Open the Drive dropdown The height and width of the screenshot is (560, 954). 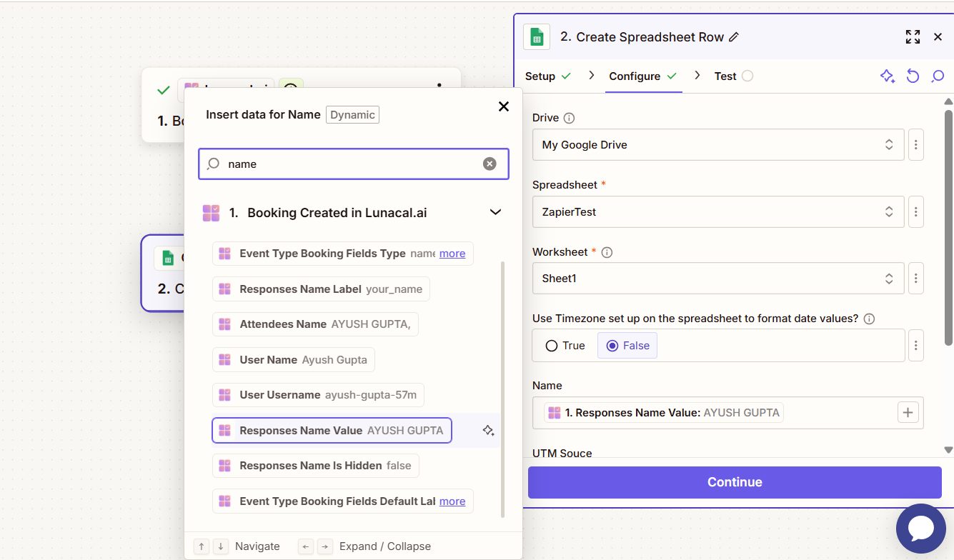(x=718, y=144)
